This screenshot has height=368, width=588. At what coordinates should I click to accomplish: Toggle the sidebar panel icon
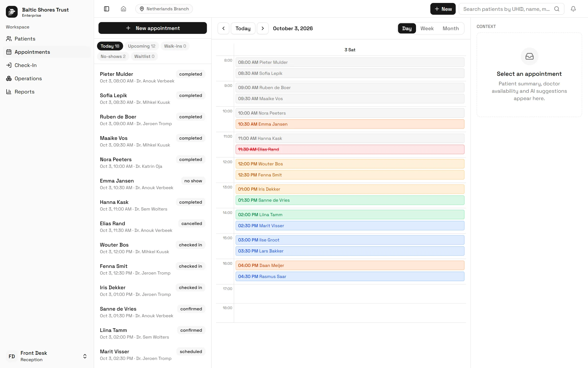(x=107, y=9)
